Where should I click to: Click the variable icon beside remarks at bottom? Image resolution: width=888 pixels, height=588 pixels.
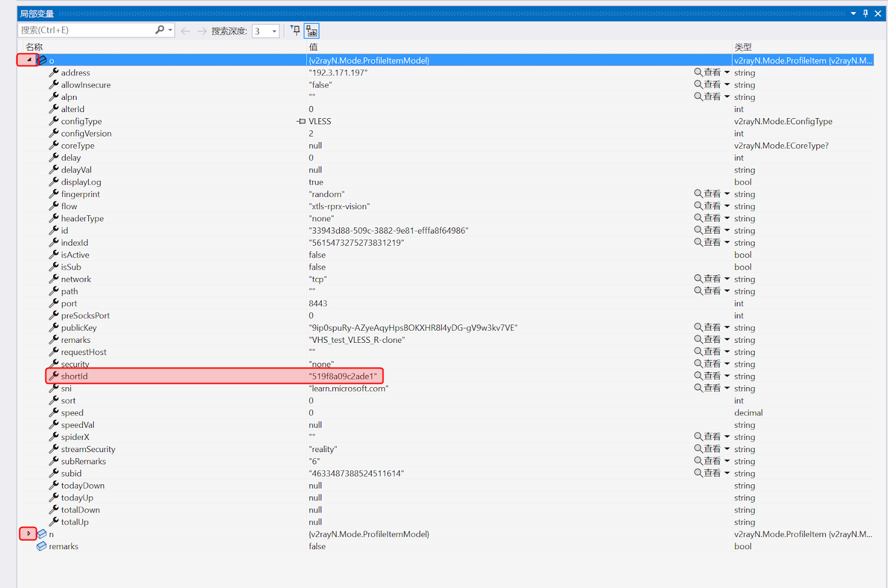tap(42, 546)
